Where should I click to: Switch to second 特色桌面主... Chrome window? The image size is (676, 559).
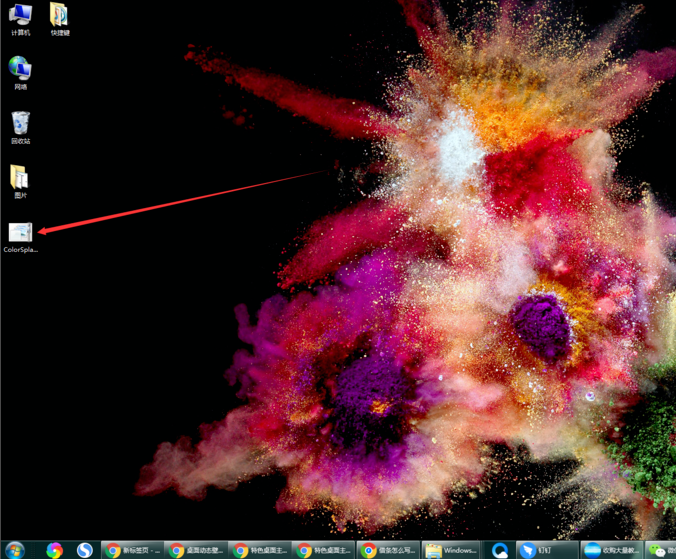(324, 550)
